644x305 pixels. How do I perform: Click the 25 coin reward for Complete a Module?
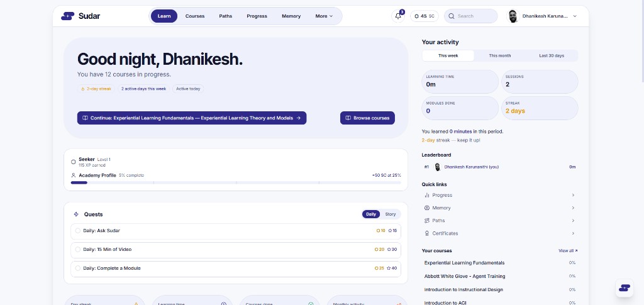379,269
